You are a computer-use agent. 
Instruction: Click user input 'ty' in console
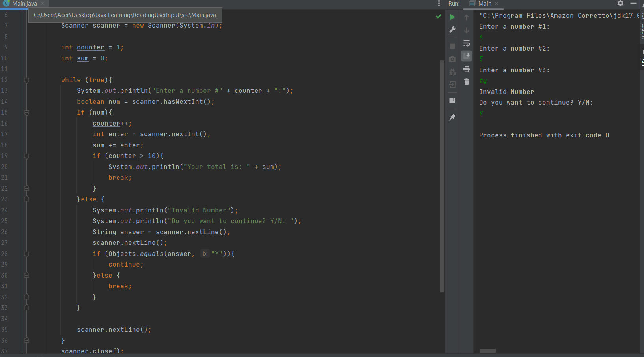pos(483,81)
